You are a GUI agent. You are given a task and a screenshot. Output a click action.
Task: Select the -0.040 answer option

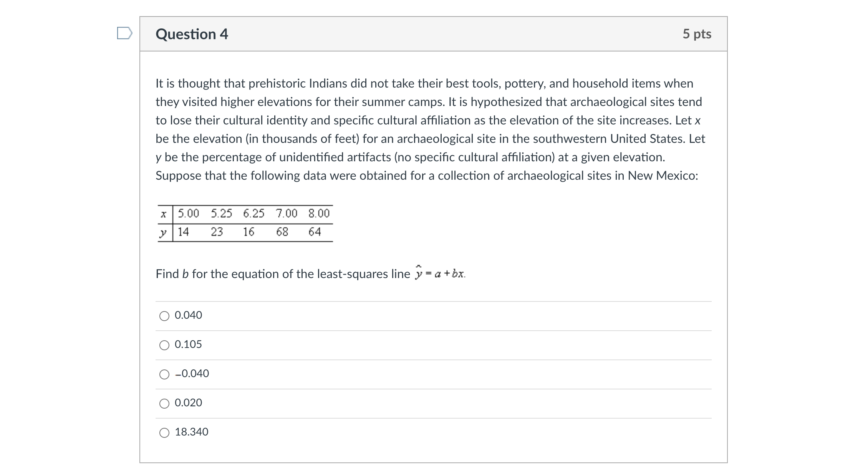coord(164,374)
